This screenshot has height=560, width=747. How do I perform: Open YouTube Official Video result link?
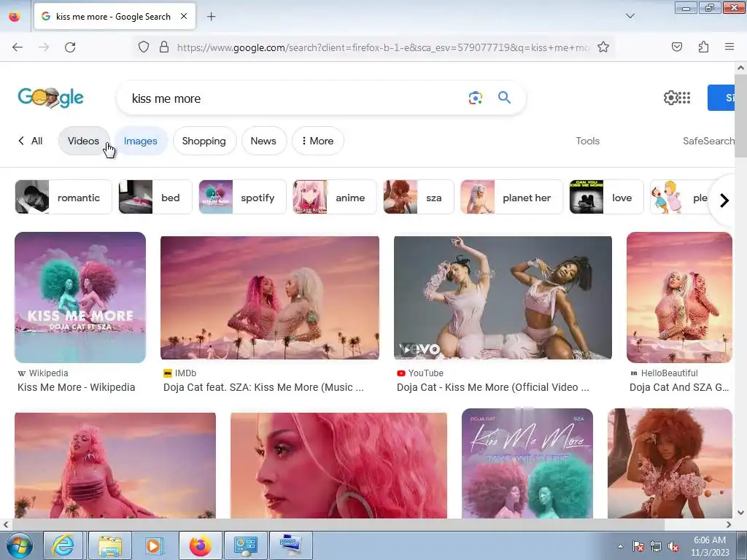pyautogui.click(x=493, y=387)
